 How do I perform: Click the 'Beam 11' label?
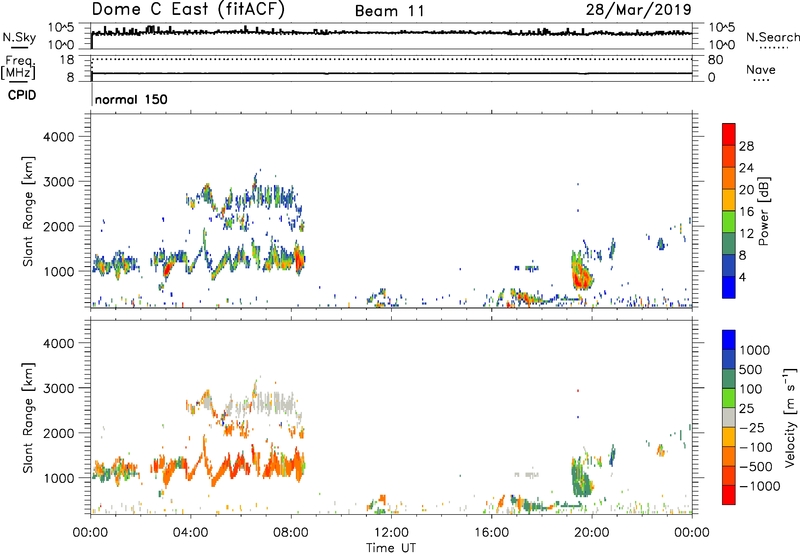[x=390, y=11]
